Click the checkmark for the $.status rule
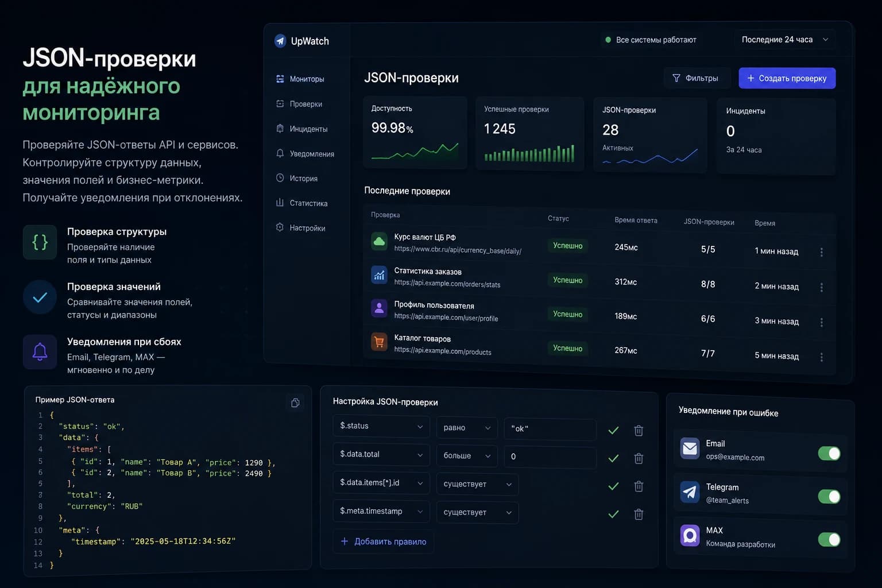The image size is (882, 588). coord(613,430)
